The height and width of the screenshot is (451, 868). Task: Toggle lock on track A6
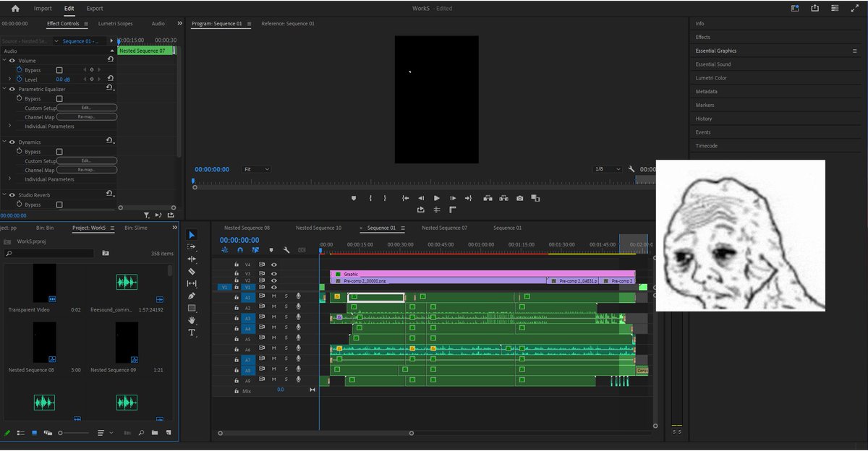(237, 350)
